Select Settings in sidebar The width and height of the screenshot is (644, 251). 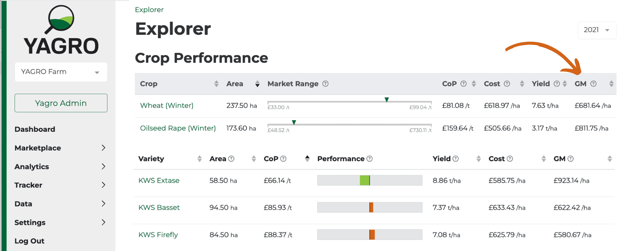(x=30, y=222)
